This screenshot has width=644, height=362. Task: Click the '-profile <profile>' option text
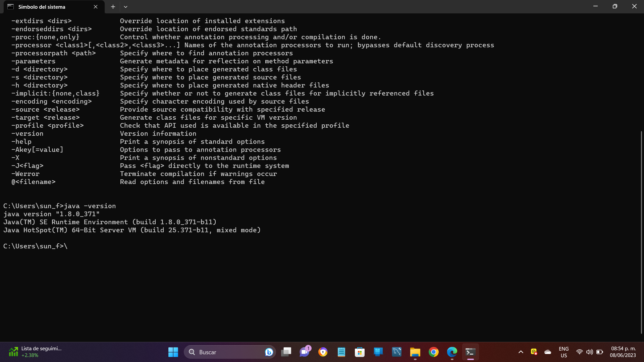[47, 125]
